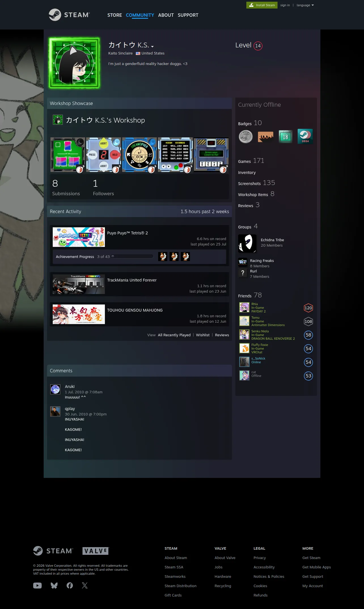Image resolution: width=364 pixels, height=609 pixels.
Task: View All Recently Played games
Action: (174, 335)
